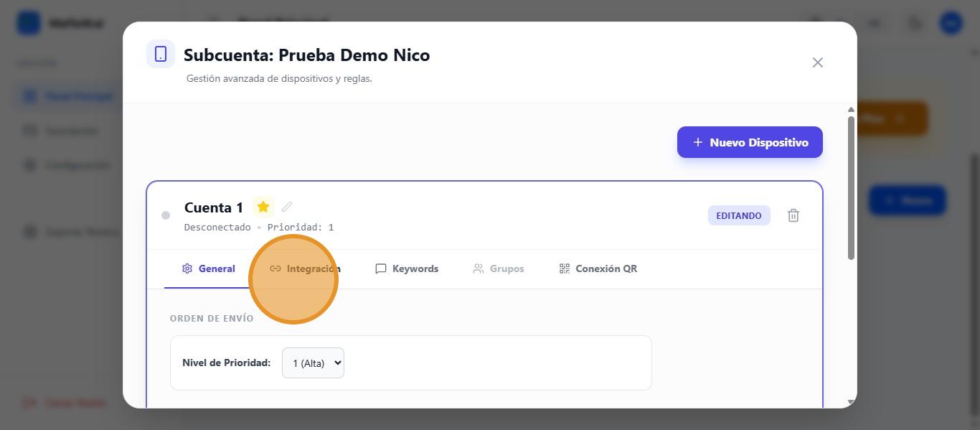Click the pencil icon to rename Cuenta 1

[x=287, y=207]
